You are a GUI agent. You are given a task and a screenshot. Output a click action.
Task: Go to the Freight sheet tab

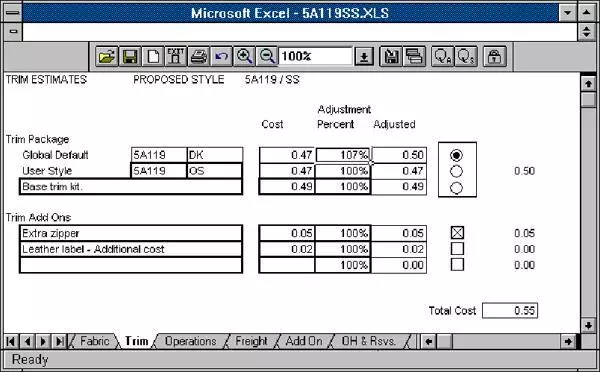click(x=251, y=341)
